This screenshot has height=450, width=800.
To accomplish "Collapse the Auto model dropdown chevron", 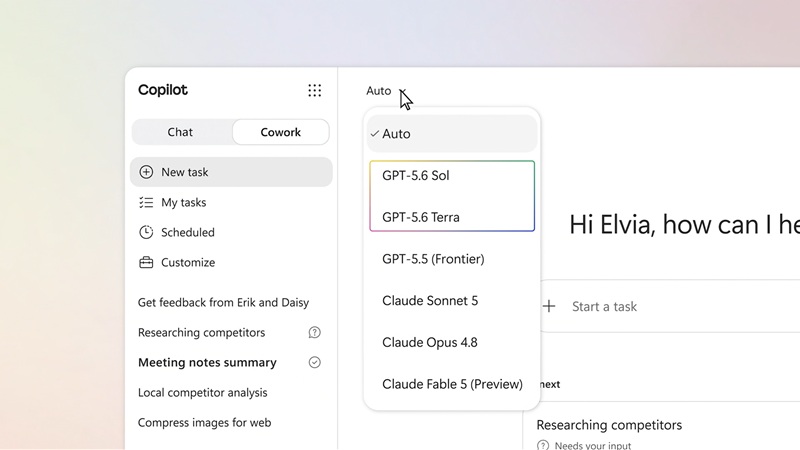I will [403, 91].
